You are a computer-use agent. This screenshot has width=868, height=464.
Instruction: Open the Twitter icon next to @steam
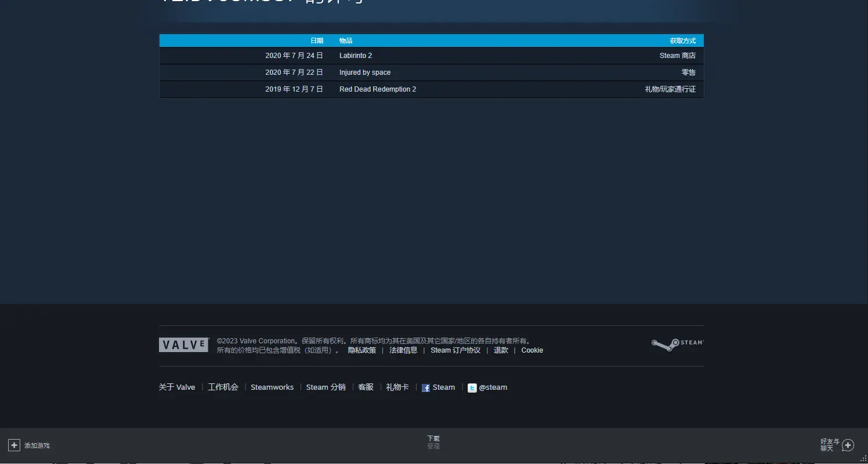click(x=472, y=388)
